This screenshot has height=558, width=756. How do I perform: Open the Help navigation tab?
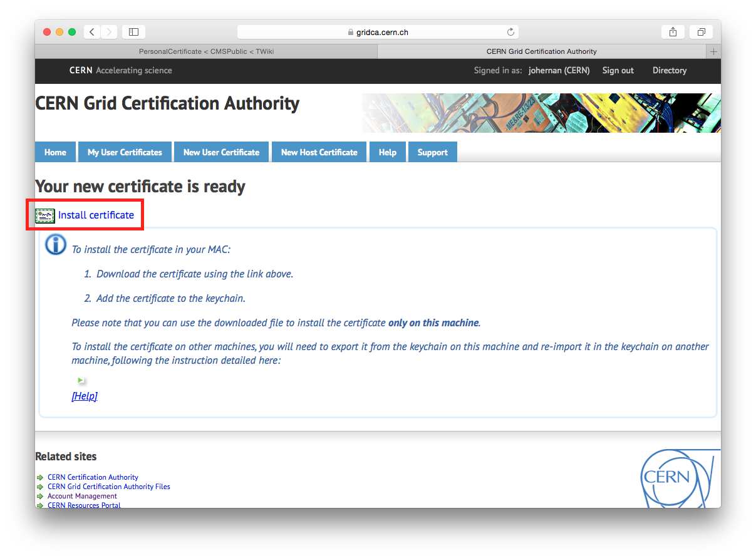[x=388, y=152]
